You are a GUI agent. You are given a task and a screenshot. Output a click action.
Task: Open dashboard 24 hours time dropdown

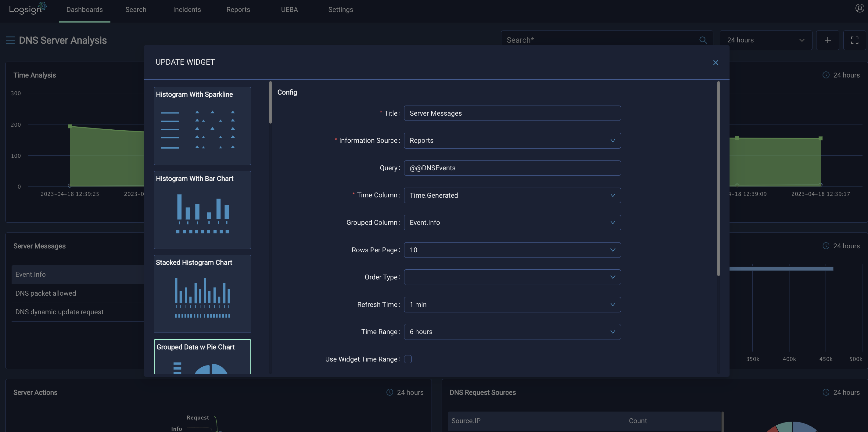[x=766, y=41]
